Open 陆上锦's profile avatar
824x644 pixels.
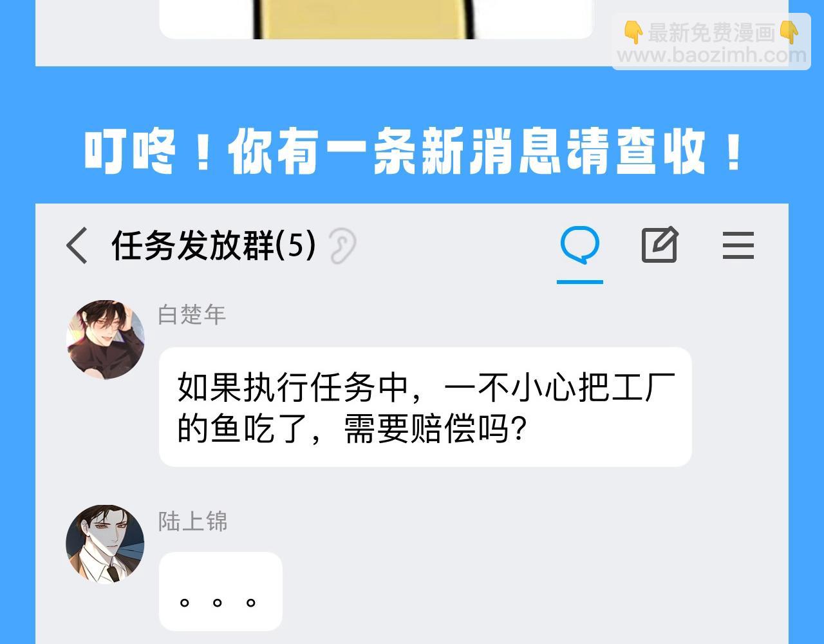tap(105, 544)
